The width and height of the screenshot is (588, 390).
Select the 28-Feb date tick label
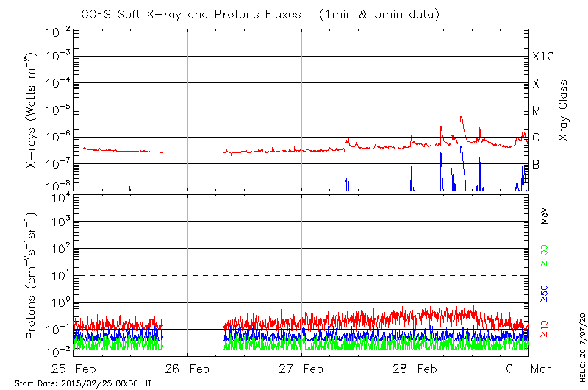(x=415, y=368)
